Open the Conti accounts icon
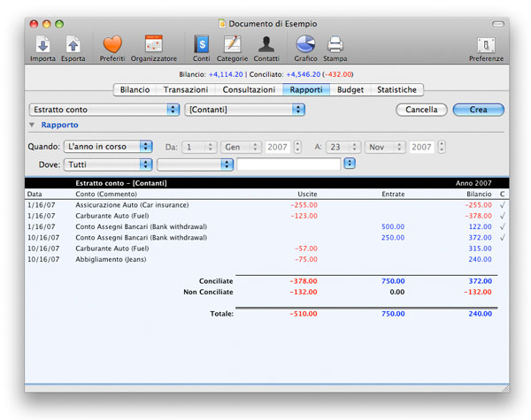 click(x=202, y=43)
